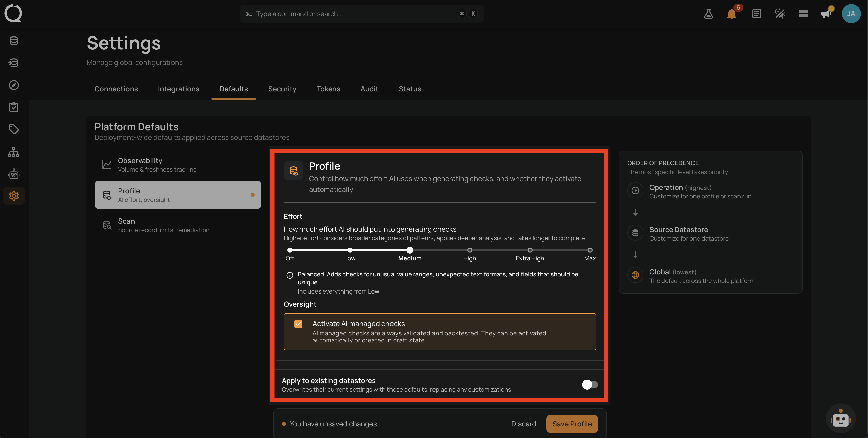The height and width of the screenshot is (438, 868).
Task: Open Observability defaults section
Action: click(178, 165)
